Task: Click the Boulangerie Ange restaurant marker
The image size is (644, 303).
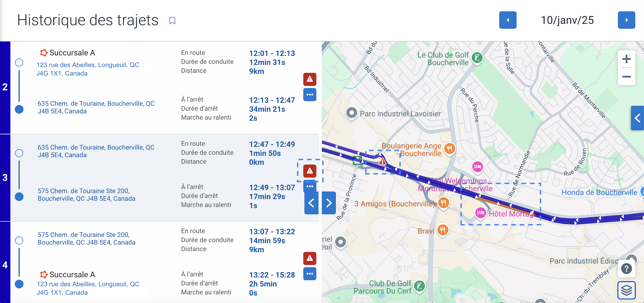Action: pyautogui.click(x=450, y=149)
